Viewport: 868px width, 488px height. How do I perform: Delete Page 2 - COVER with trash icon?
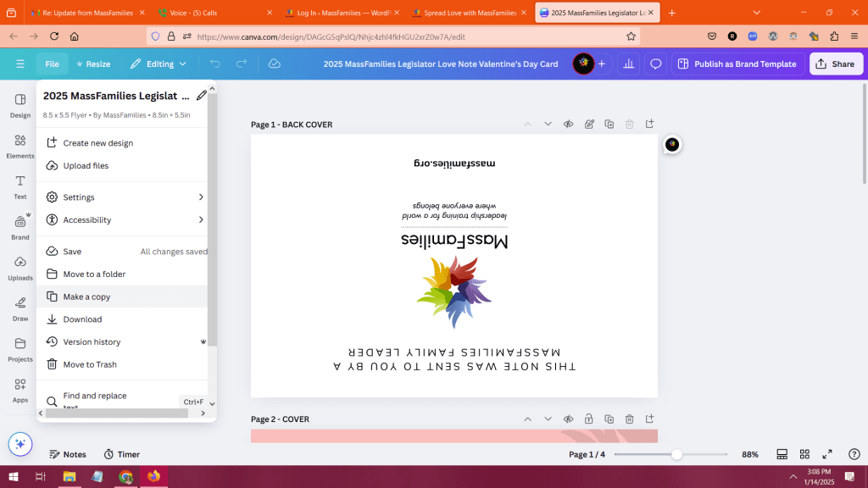coord(630,419)
